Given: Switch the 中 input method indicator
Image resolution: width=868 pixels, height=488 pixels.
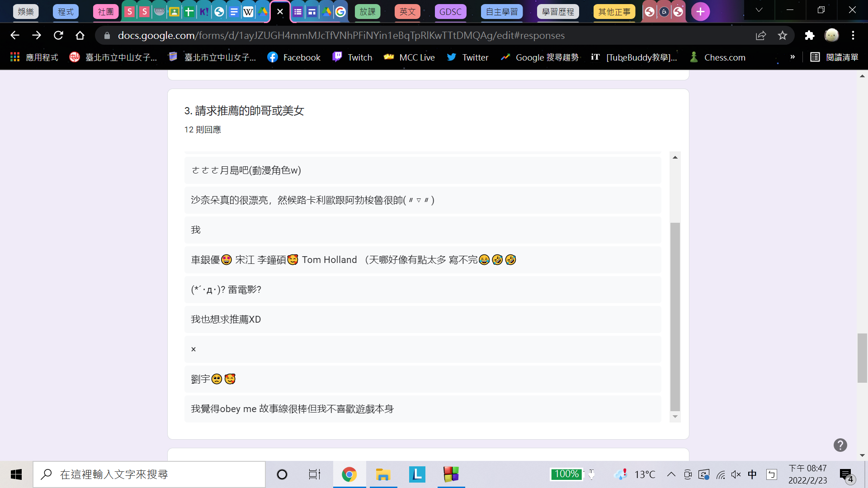Looking at the screenshot, I should click(x=752, y=474).
